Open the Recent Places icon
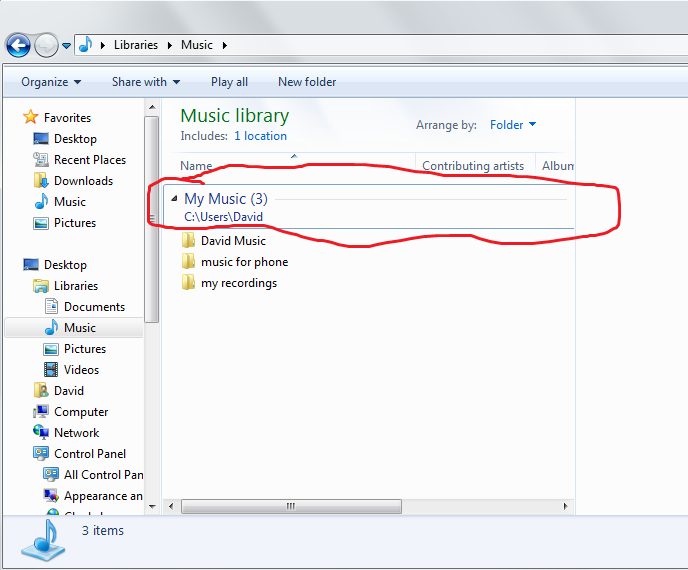The width and height of the screenshot is (688, 570). (x=41, y=160)
